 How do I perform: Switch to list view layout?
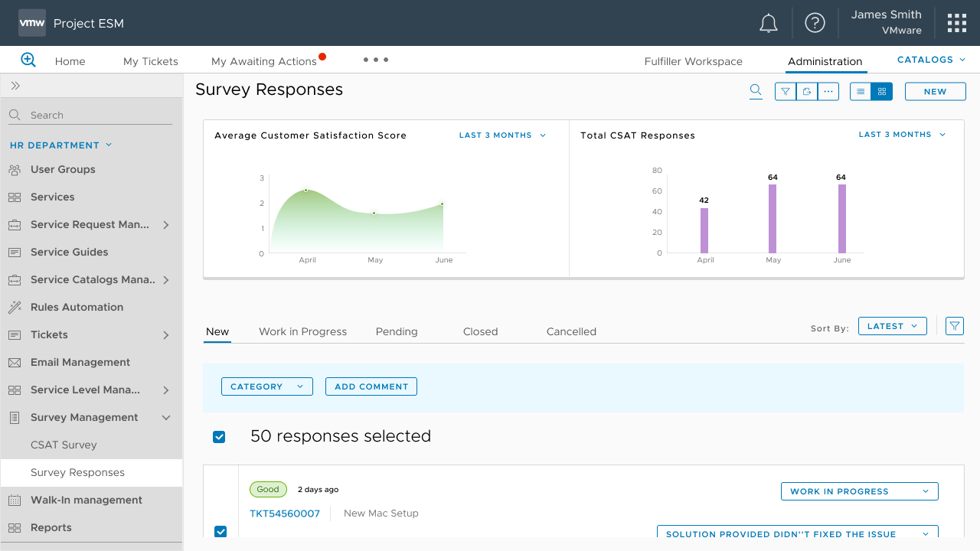point(861,92)
